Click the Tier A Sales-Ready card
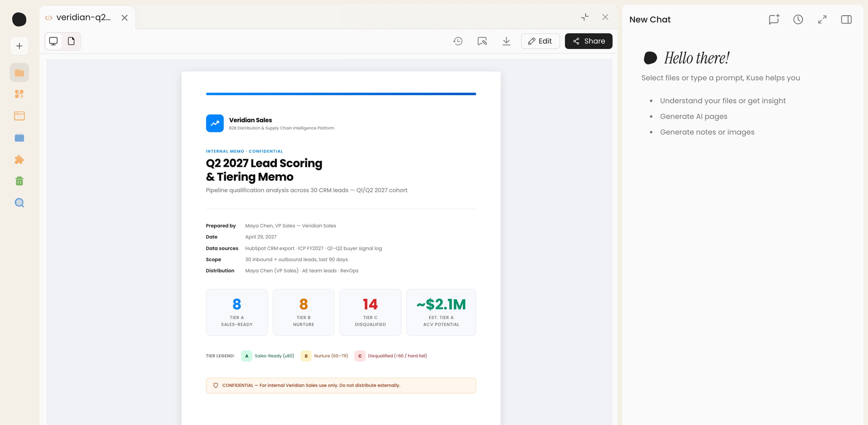The width and height of the screenshot is (868, 425). 237,312
